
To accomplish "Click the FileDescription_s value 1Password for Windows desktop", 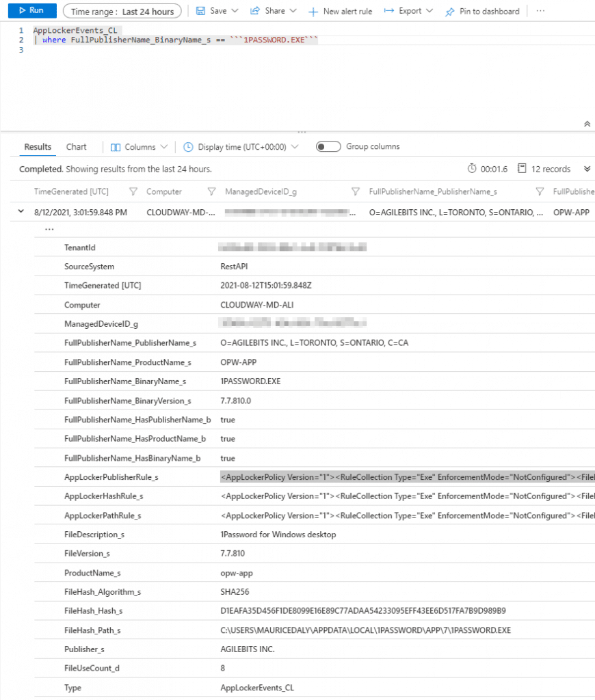I will (278, 535).
